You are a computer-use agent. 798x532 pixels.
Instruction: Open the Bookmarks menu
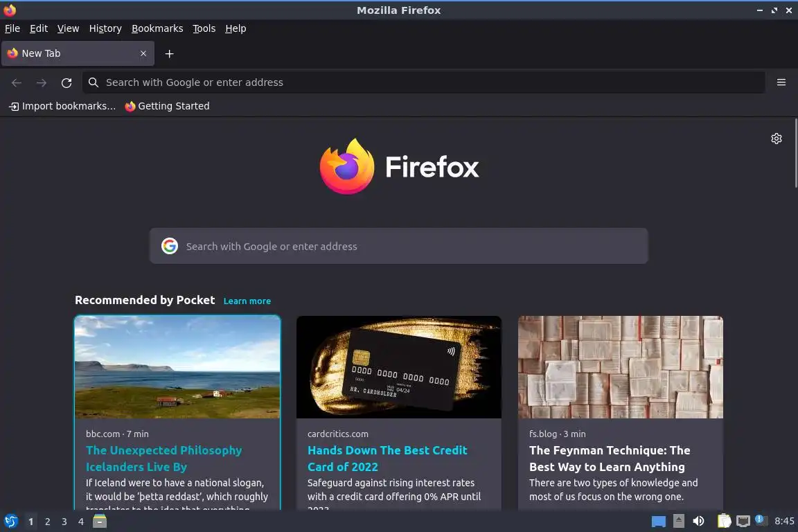point(157,28)
